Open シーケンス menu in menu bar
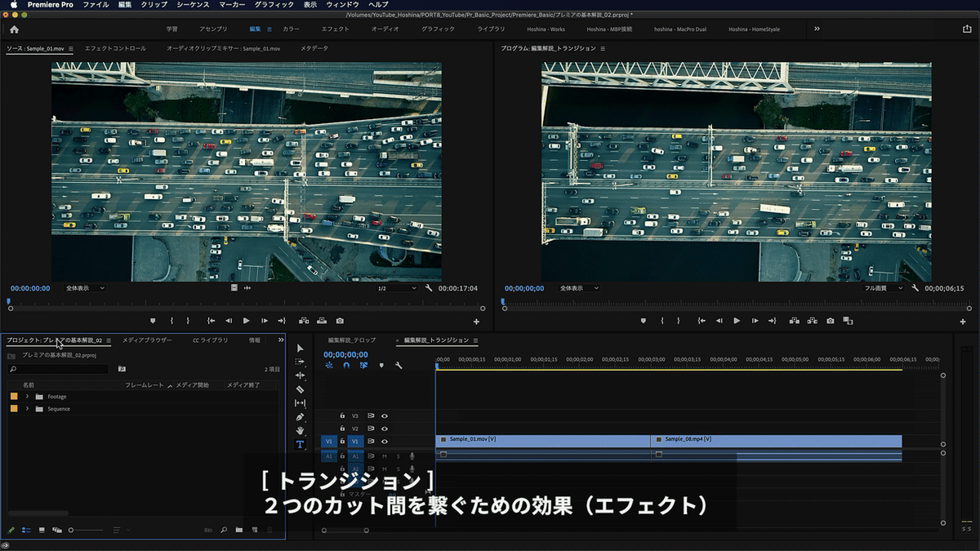 [x=194, y=5]
